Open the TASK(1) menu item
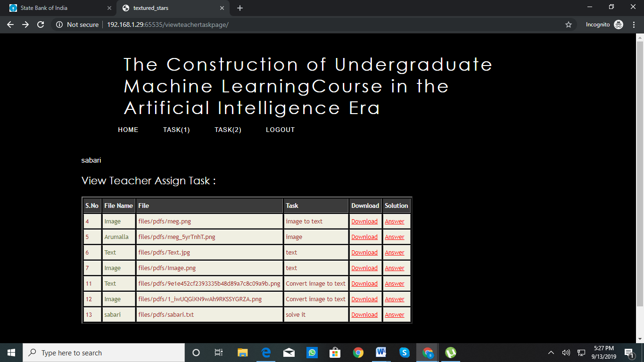 176,130
